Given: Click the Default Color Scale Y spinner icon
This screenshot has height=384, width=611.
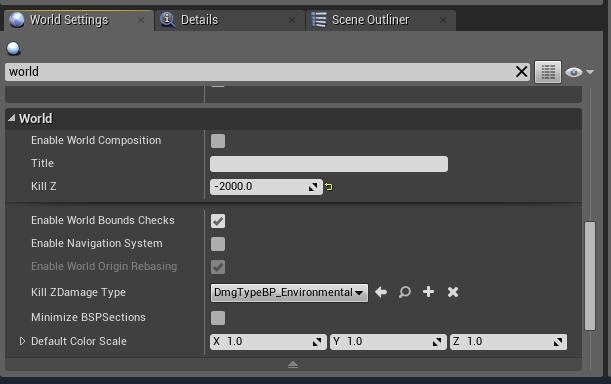Looking at the screenshot, I should pyautogui.click(x=437, y=342).
